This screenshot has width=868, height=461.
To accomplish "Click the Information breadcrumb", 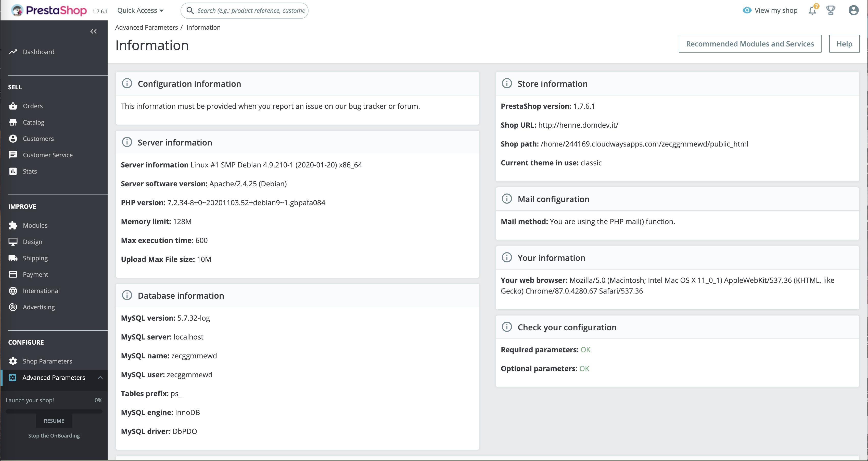I will tap(203, 27).
